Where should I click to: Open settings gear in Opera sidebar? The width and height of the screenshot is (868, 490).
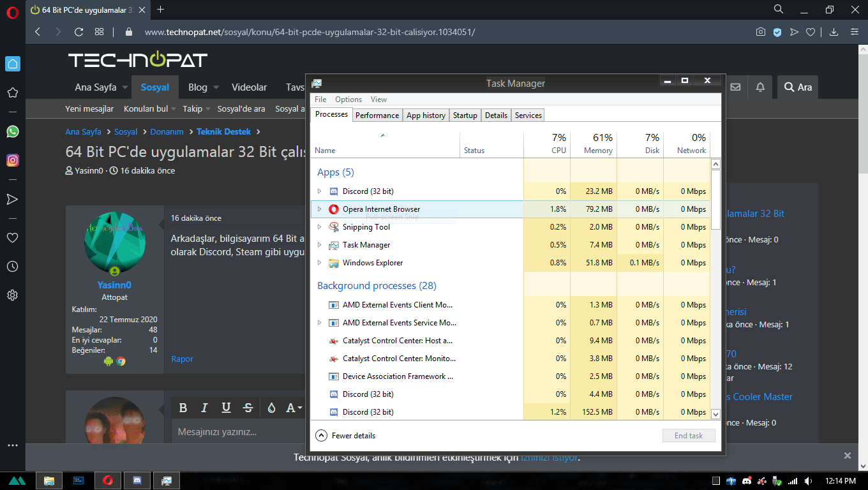12,295
